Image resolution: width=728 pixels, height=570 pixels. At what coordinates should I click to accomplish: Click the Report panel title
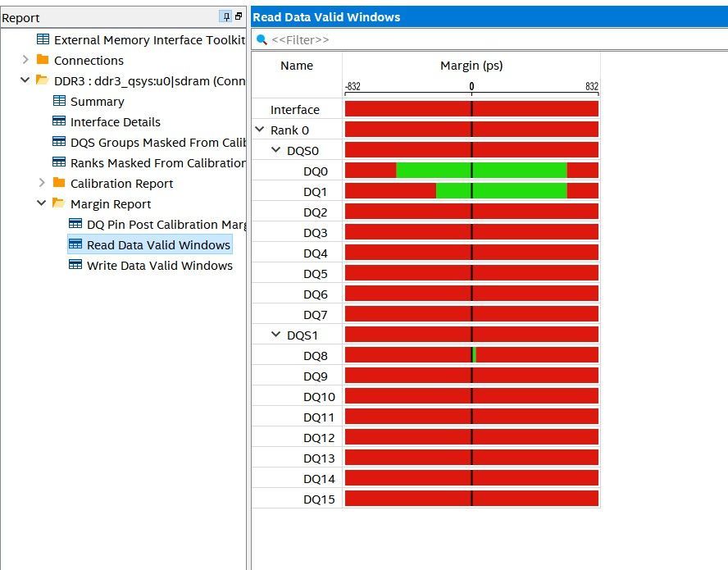point(20,18)
